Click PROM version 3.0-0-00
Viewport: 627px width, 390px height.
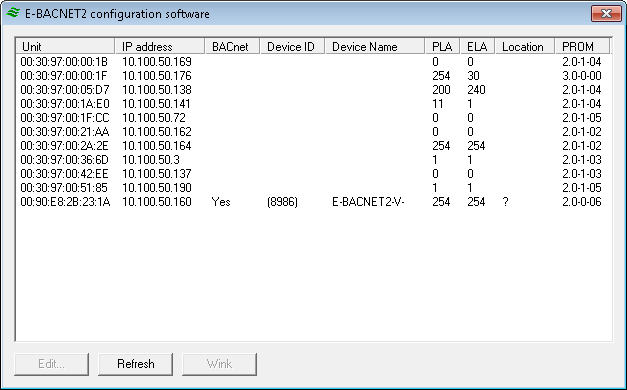[x=582, y=76]
